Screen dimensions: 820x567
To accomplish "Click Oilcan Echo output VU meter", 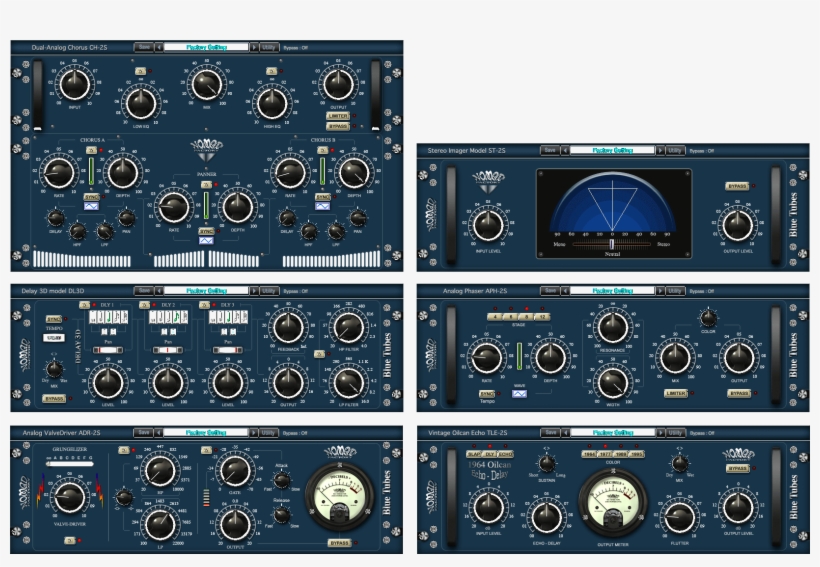I will 612,504.
